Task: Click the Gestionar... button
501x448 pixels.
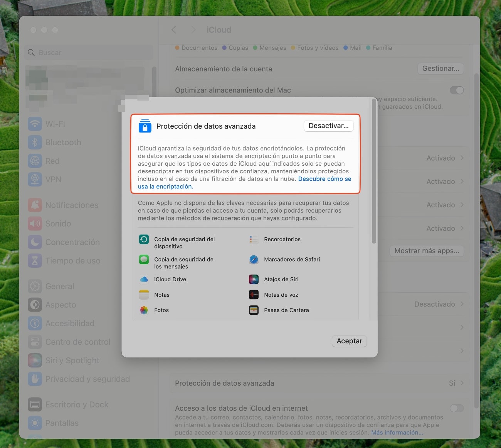Action: [441, 69]
